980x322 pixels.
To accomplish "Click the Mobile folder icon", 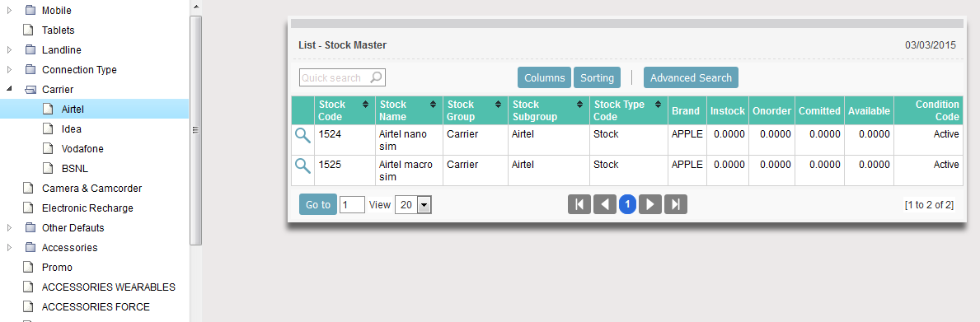I will pos(30,10).
